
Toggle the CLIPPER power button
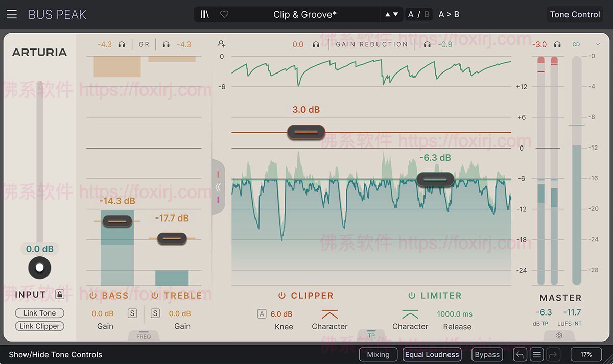(281, 296)
